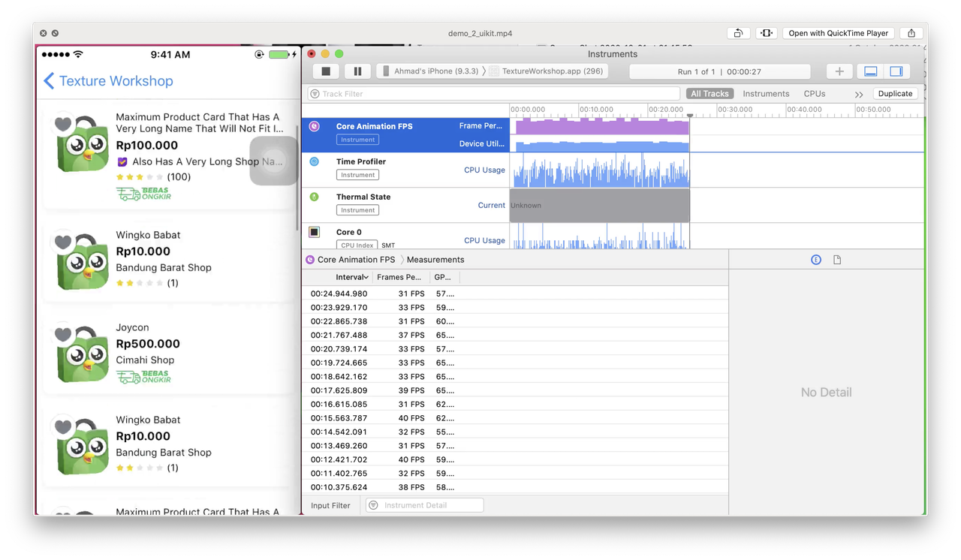Add an instrument with the plus icon
The height and width of the screenshot is (560, 961).
coord(839,71)
